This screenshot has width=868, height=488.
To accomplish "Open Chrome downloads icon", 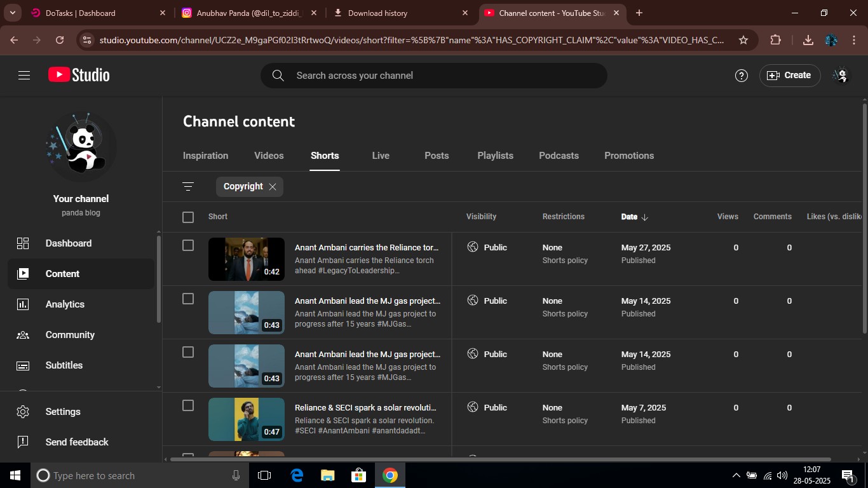I will pos(808,40).
